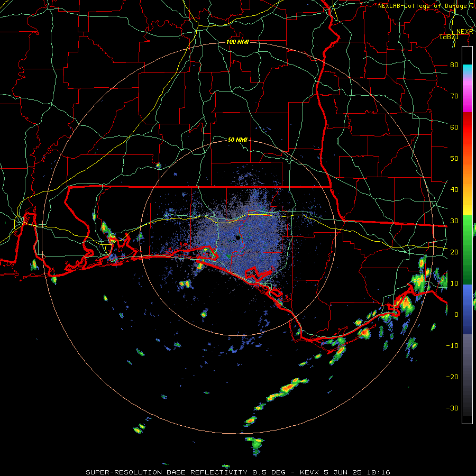Click the 60 value on the dBZ scale
This screenshot has width=476, height=476.
(454, 127)
